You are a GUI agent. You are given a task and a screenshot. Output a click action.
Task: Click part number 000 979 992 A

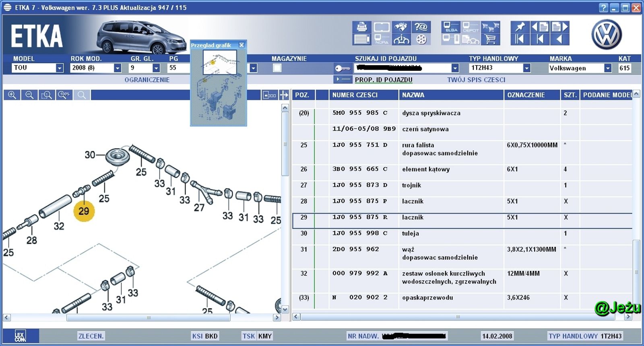click(360, 273)
